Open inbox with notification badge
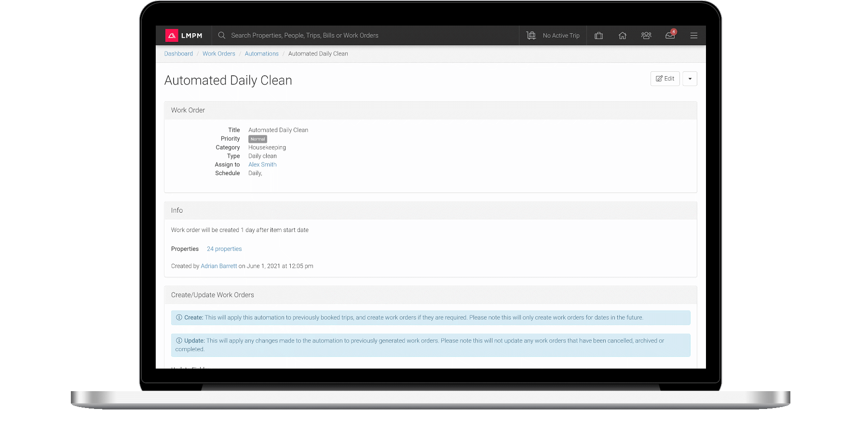 [670, 35]
